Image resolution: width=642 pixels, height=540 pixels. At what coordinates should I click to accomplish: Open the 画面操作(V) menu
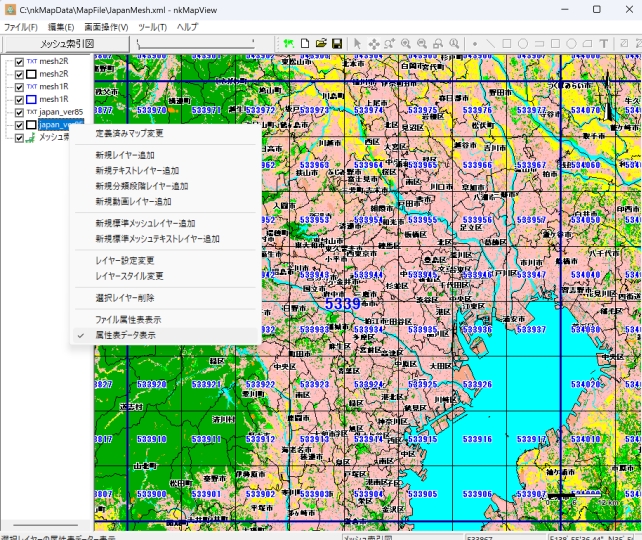[106, 27]
